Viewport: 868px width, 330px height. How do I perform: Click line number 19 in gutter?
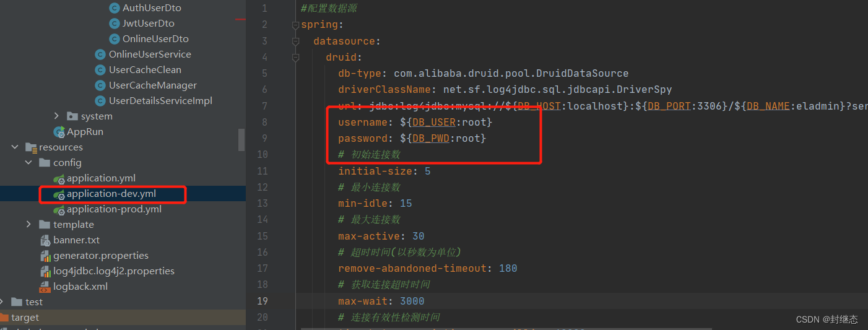[x=262, y=301]
